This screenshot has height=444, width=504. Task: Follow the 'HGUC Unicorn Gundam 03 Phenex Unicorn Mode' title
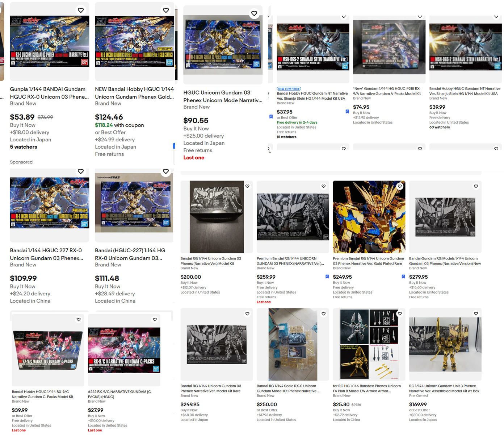223,96
